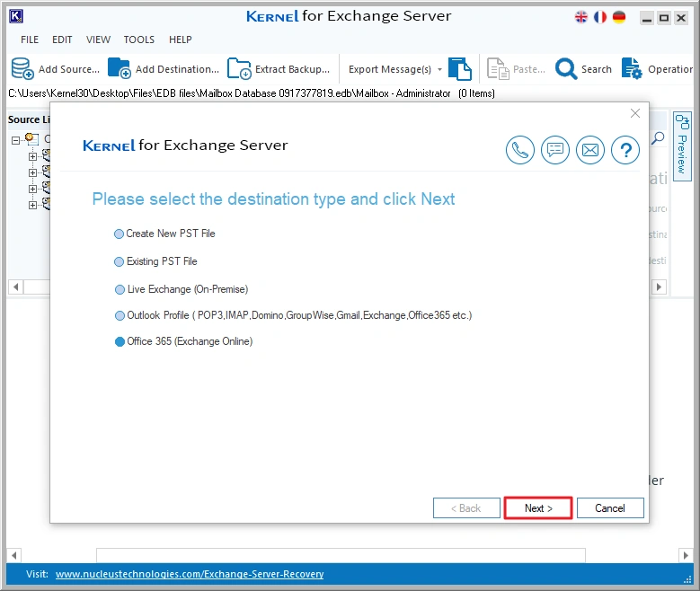Switch language with the German flag

pos(619,17)
